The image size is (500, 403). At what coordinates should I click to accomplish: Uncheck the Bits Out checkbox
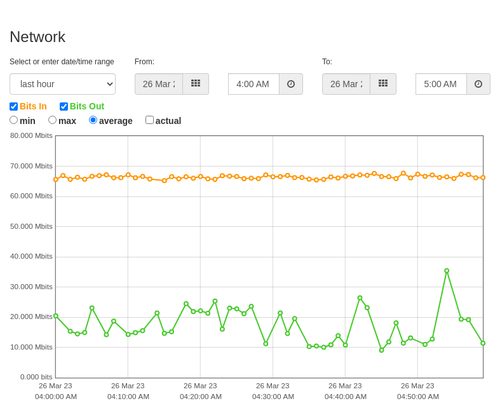64,106
